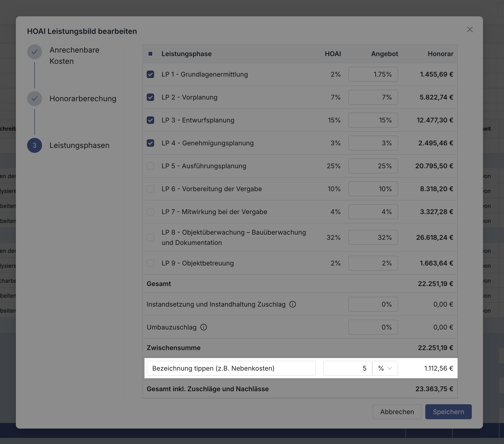The image size is (504, 444).
Task: Open the percent unit dropdown
Action: tap(385, 368)
